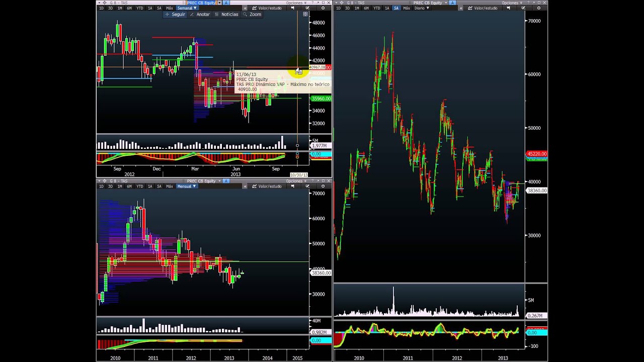Select Seguir tool in the weekly chart

pos(175,14)
